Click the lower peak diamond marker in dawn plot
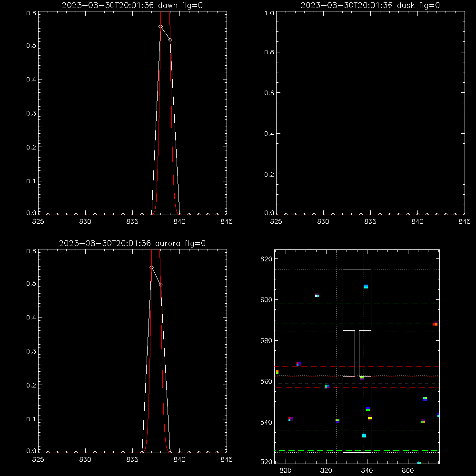Viewport: 476px width, 476px height. click(x=170, y=40)
